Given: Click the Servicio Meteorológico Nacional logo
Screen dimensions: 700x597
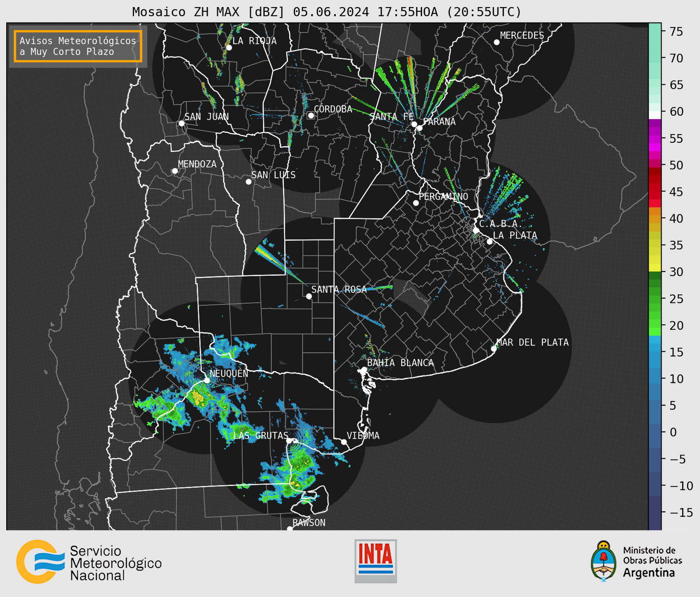Looking at the screenshot, I should (89, 562).
